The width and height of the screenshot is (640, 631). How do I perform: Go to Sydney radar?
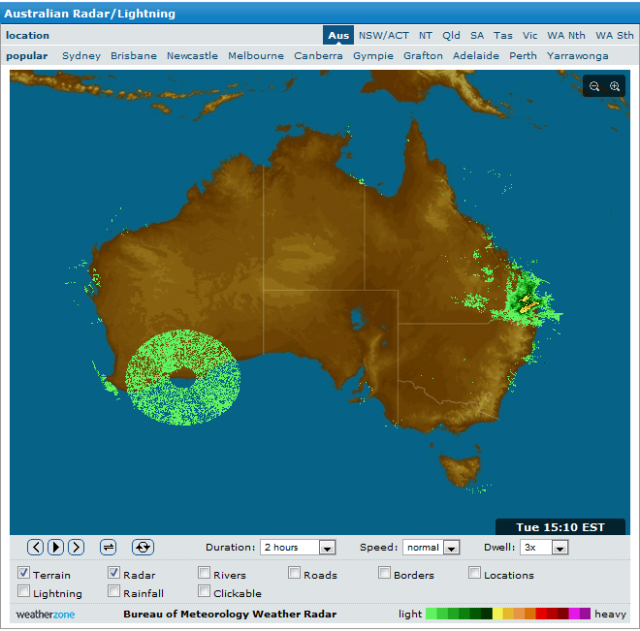(81, 56)
